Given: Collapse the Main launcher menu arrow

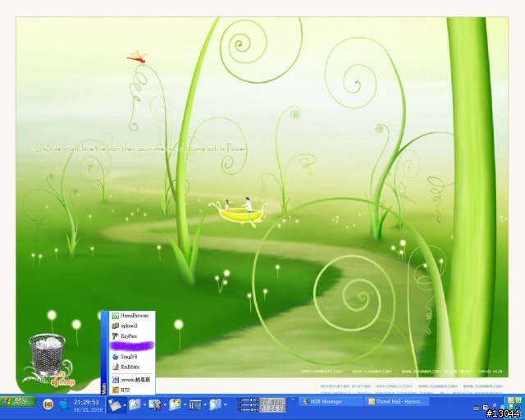Looking at the screenshot, I should pyautogui.click(x=125, y=405).
